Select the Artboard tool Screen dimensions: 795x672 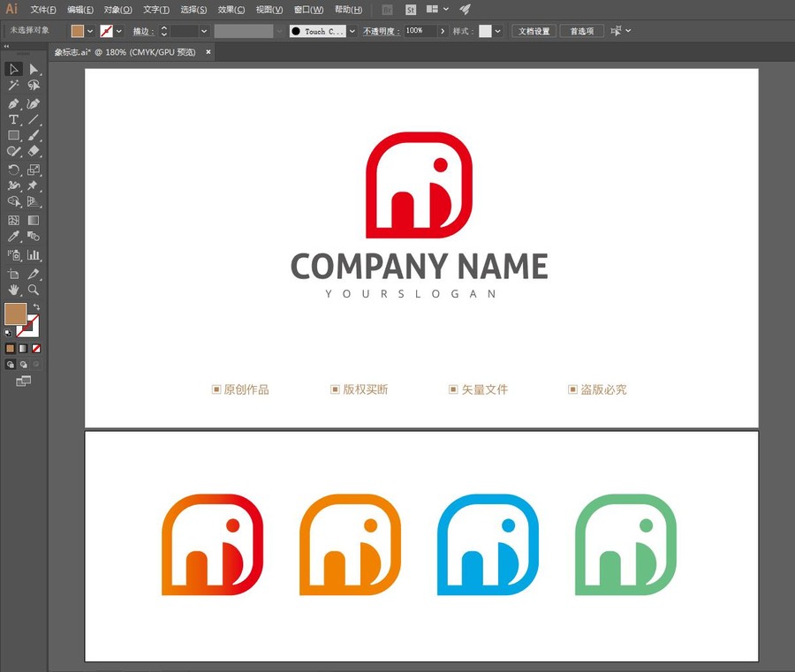pyautogui.click(x=13, y=274)
